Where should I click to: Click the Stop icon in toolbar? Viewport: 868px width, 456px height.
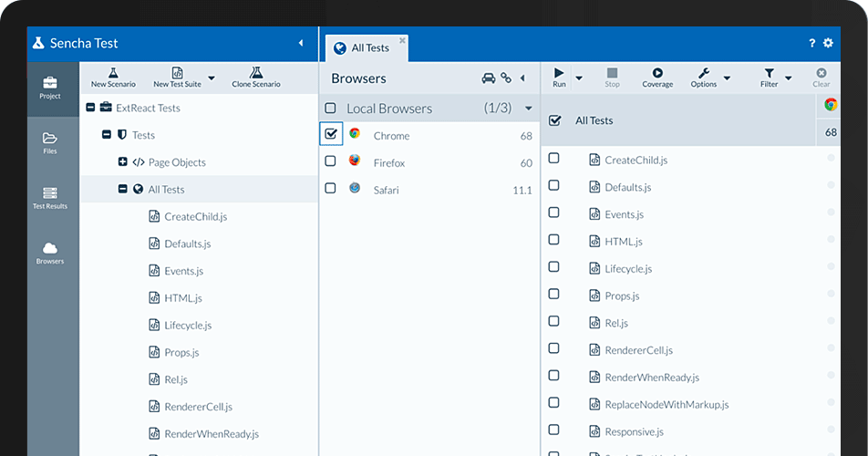tap(613, 72)
